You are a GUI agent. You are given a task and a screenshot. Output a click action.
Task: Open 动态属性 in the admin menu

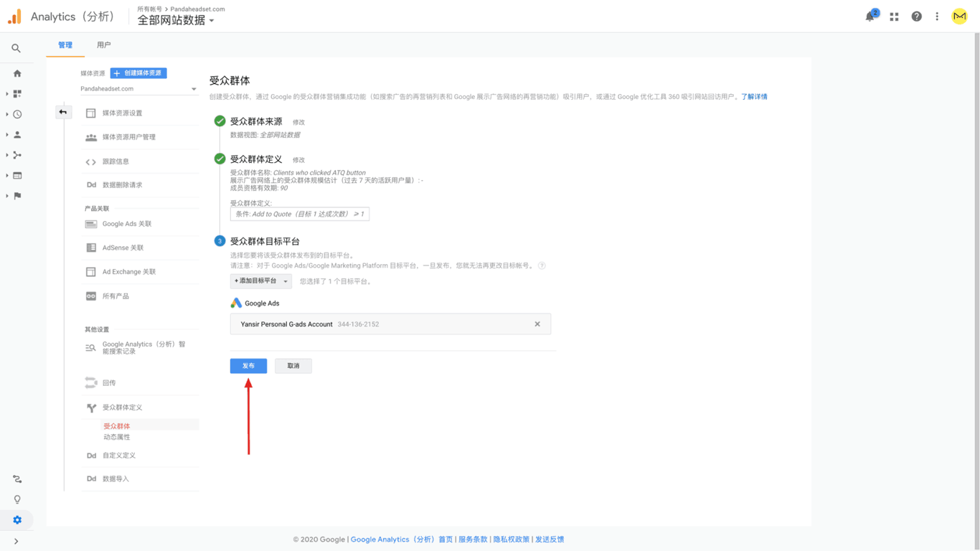tap(116, 437)
